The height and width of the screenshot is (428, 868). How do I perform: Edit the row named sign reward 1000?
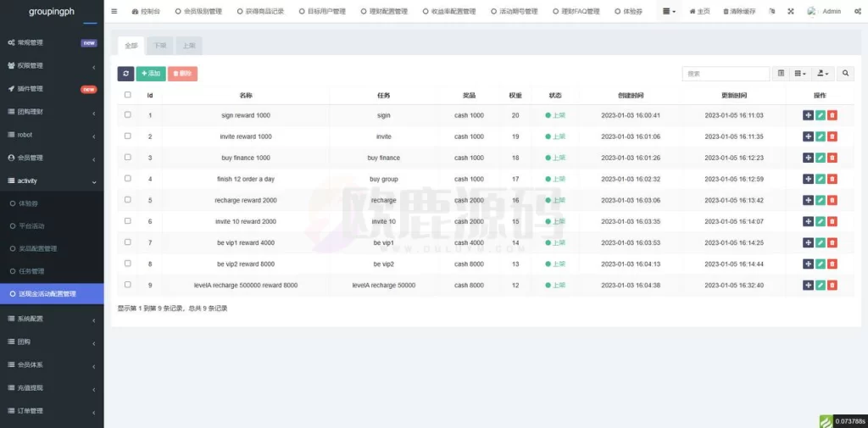[x=821, y=115]
